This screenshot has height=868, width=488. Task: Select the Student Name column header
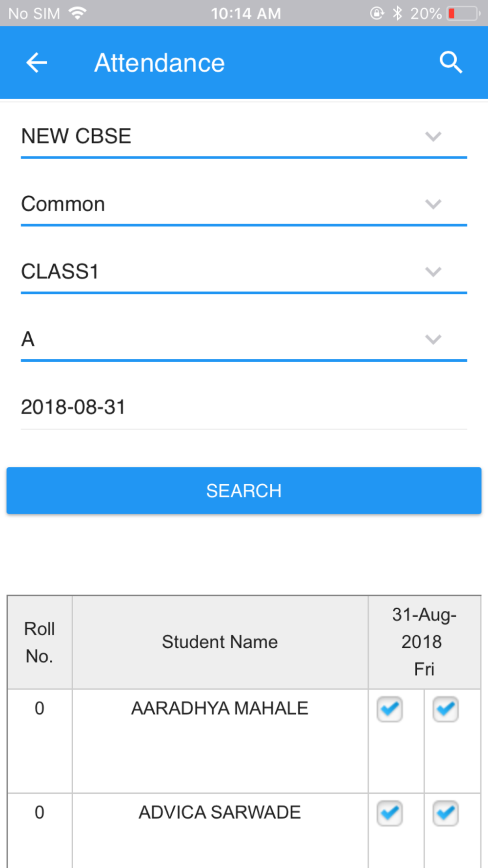(220, 642)
